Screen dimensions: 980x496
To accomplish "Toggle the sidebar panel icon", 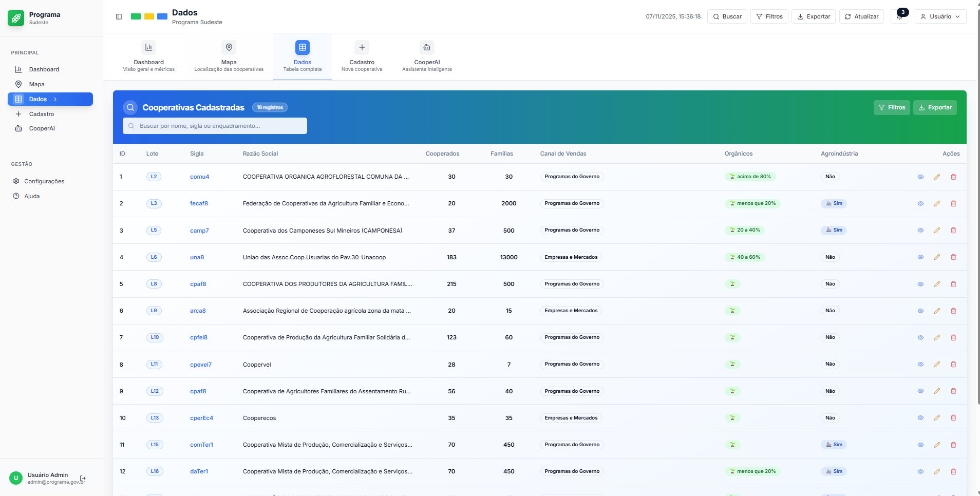I will [119, 16].
